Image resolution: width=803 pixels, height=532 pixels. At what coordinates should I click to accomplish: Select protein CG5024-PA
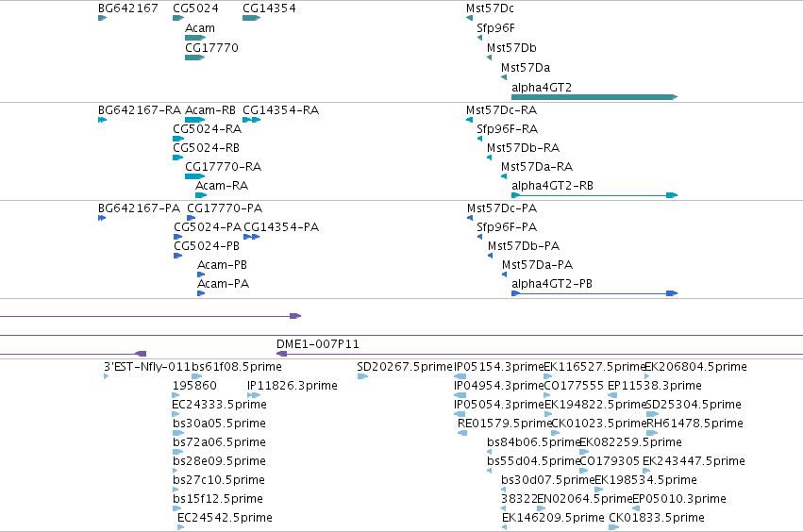[x=208, y=227]
